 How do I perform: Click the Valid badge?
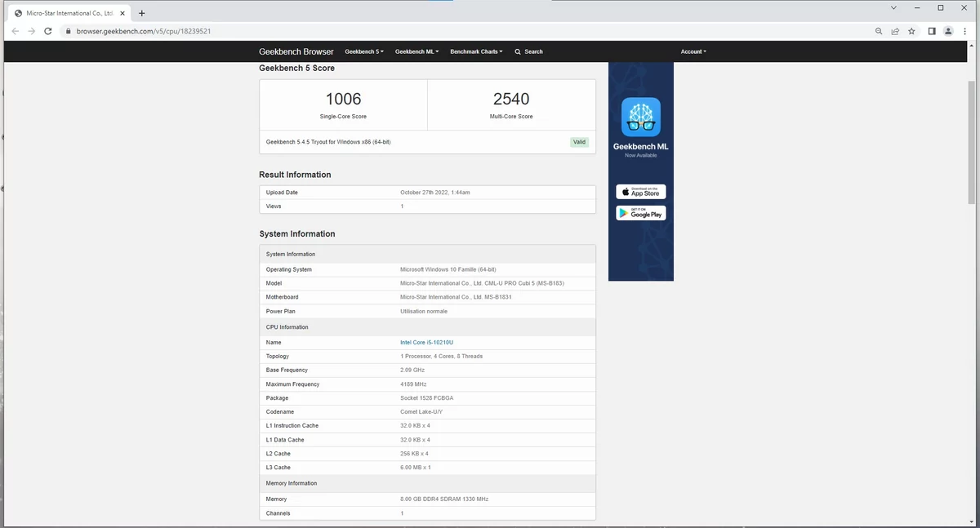point(579,142)
